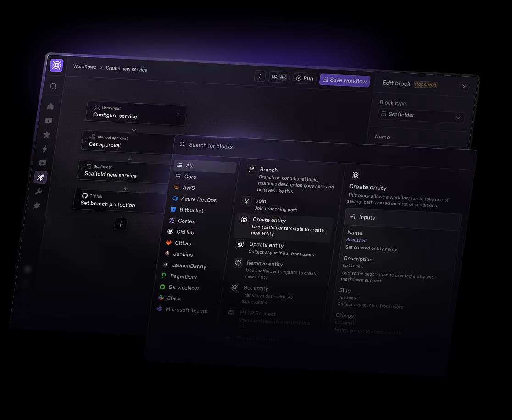Open the vertical ellipsis menu beside All button
Screen dimensions: 512x420
[260, 76]
